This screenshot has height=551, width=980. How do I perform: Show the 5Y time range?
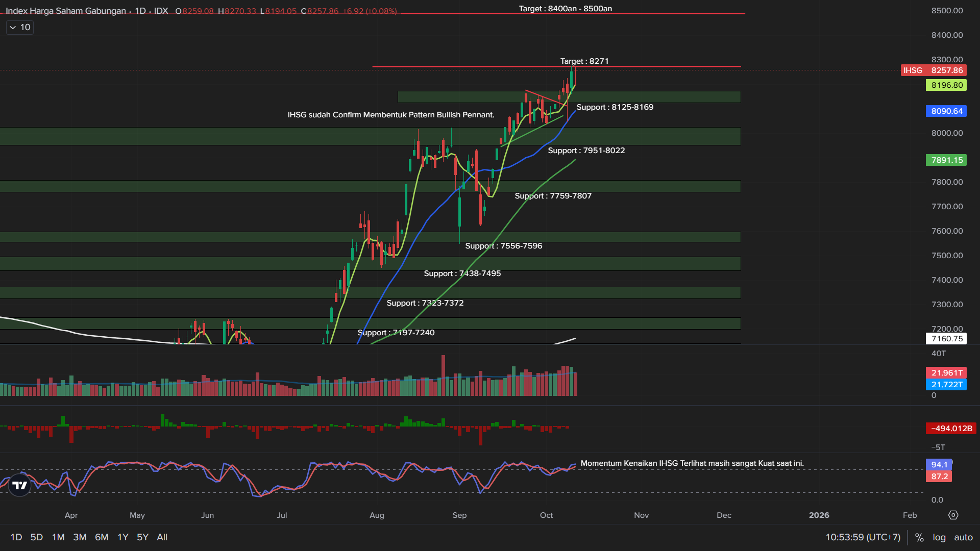tap(142, 537)
